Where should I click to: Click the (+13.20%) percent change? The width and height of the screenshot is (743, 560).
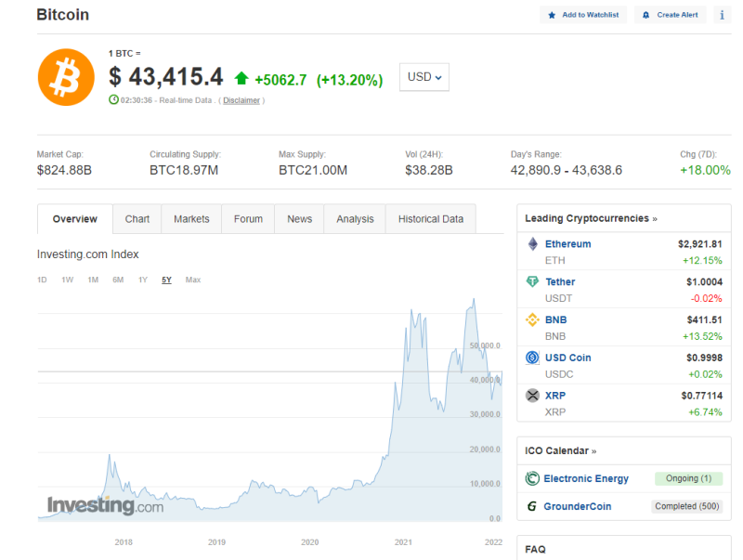[350, 80]
